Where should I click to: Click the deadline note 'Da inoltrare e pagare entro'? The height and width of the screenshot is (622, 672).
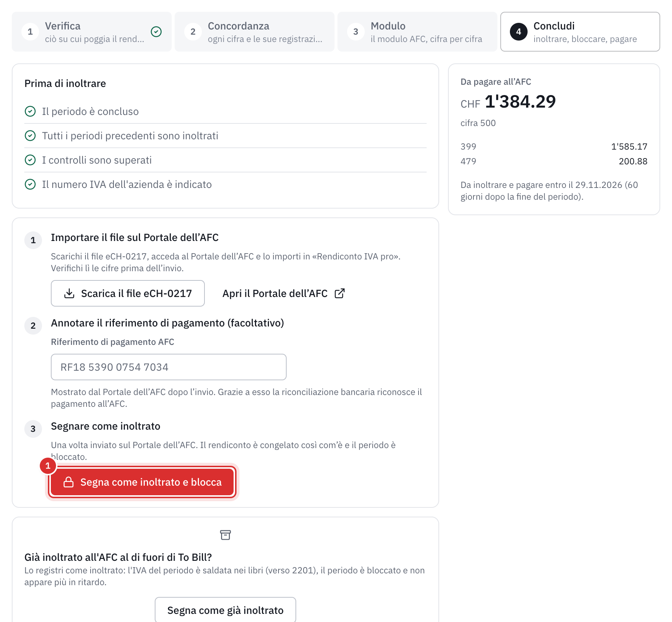tap(549, 191)
